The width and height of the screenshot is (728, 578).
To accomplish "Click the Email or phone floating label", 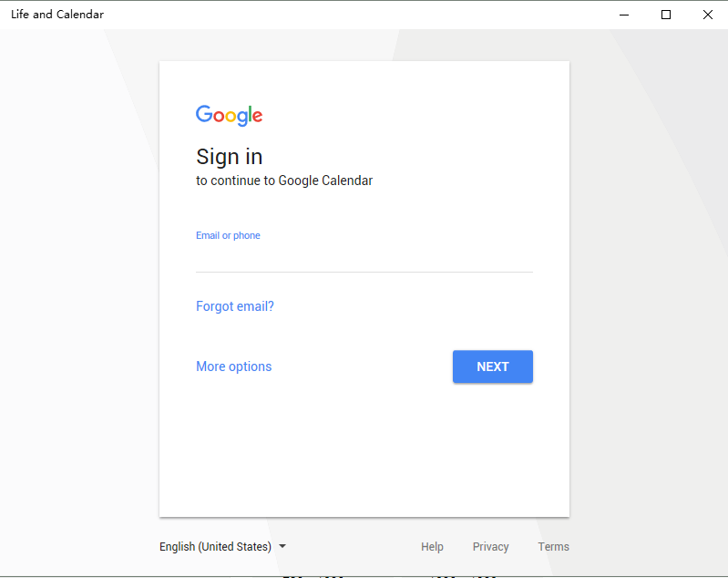I will (228, 235).
